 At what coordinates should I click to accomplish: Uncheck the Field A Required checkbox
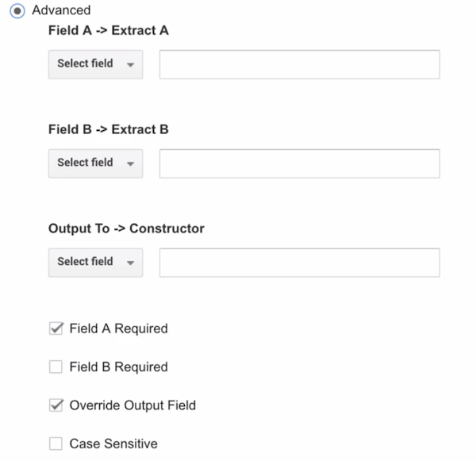[x=56, y=328]
